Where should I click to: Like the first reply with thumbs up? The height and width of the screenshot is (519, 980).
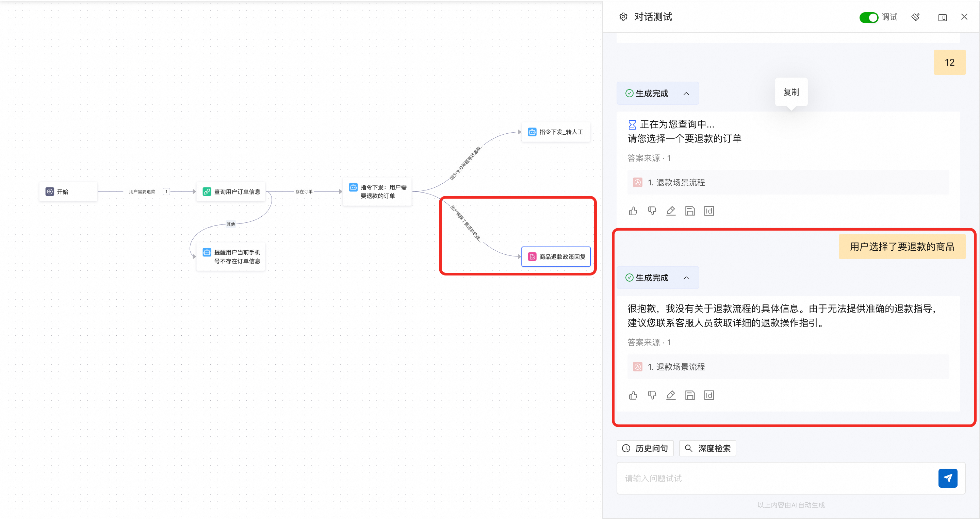[633, 211]
